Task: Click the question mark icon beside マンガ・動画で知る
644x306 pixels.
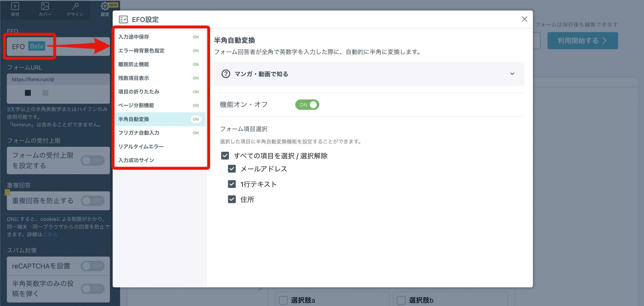Action: pyautogui.click(x=226, y=74)
